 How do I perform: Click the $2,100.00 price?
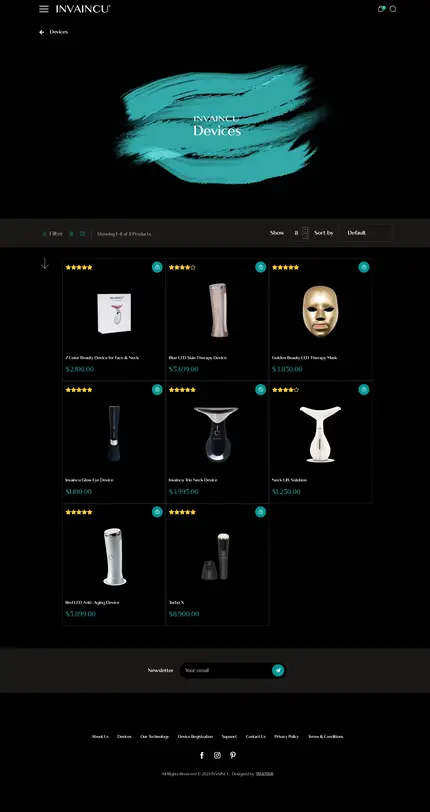80,369
